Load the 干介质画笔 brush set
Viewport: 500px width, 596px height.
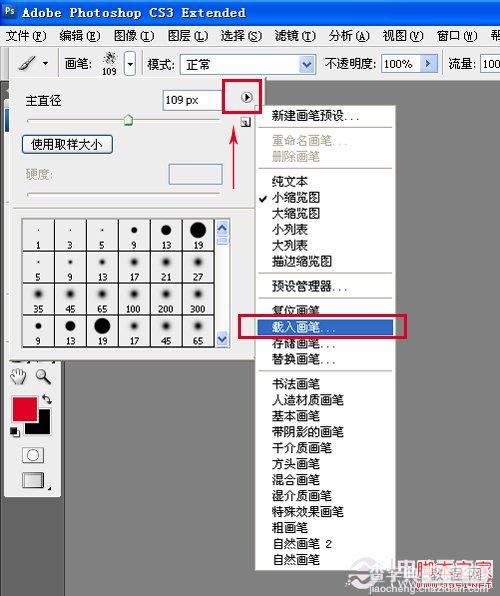pos(302,448)
